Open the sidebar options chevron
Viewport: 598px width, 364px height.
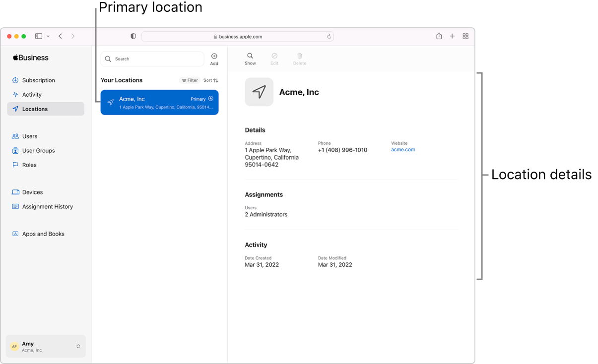(48, 36)
